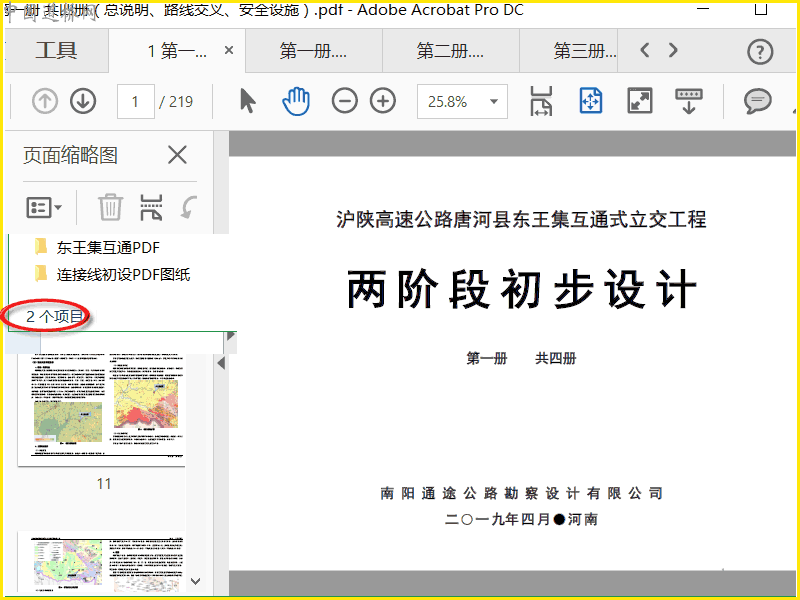Go to previous page with up arrow
This screenshot has width=800, height=600.
45,101
